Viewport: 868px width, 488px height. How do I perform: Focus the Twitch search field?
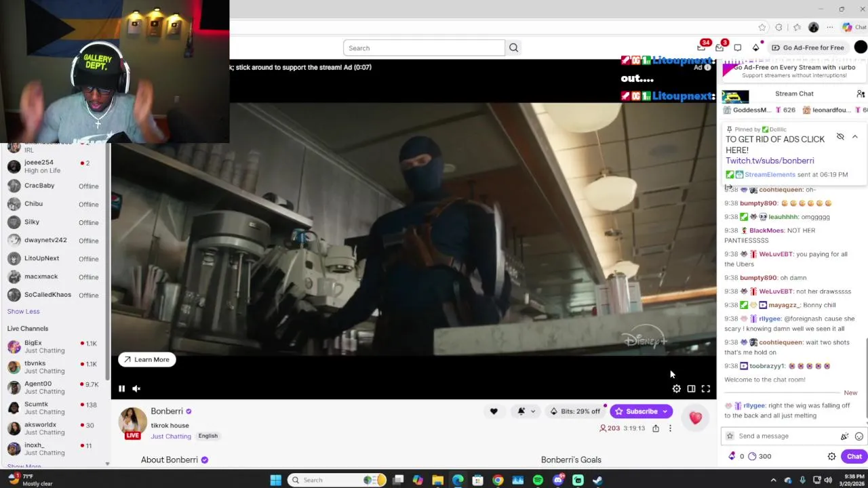[424, 48]
